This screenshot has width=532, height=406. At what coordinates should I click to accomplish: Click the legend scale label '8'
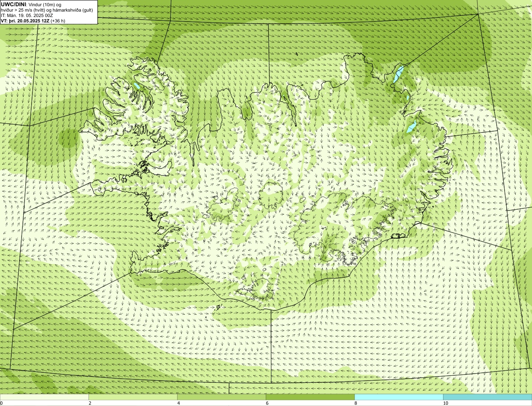(356, 403)
